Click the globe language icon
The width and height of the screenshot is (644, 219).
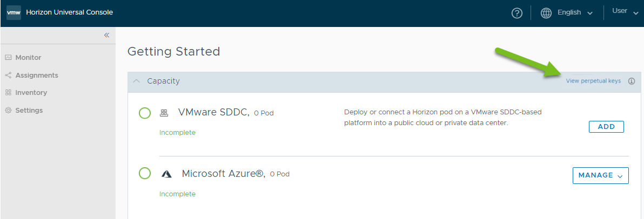pyautogui.click(x=546, y=13)
